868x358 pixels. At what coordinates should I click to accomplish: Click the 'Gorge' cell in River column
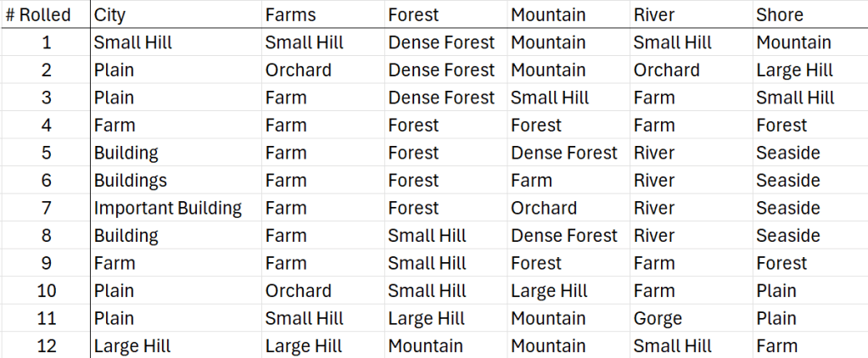658,318
